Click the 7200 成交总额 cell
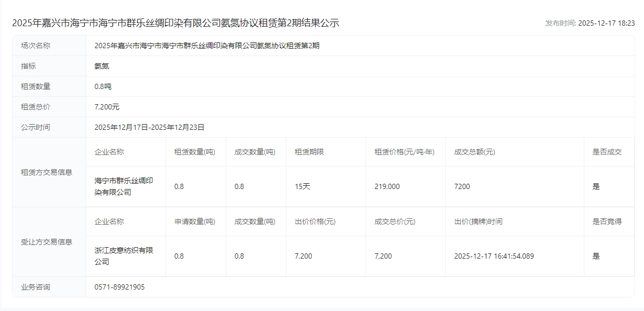Viewport: 644px width, 311px height. pos(462,186)
